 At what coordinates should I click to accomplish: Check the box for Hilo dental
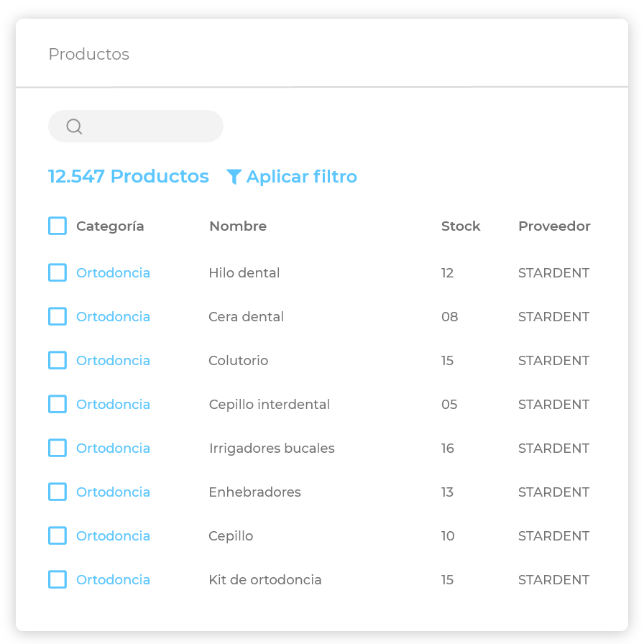[57, 272]
